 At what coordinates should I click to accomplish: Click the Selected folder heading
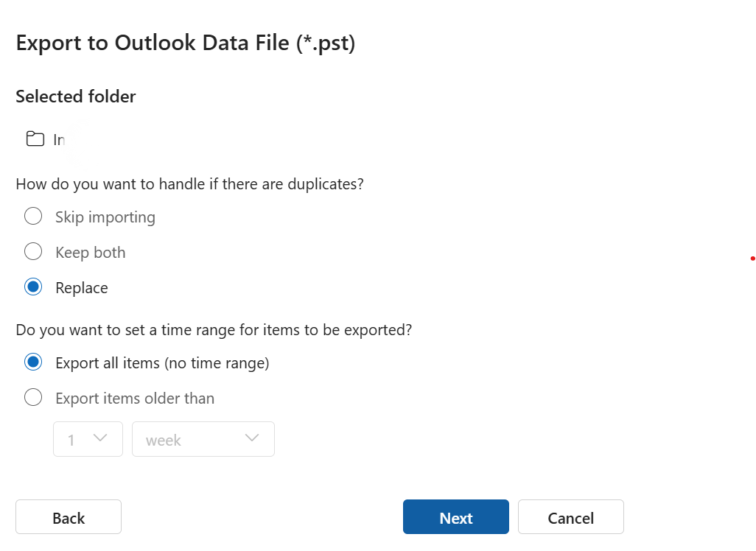pos(76,96)
